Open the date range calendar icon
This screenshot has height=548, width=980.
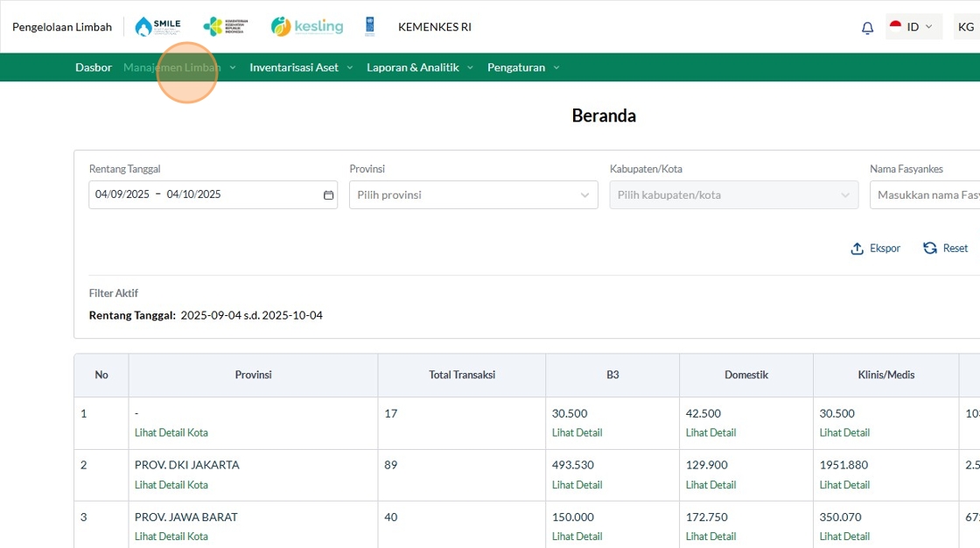tap(329, 195)
